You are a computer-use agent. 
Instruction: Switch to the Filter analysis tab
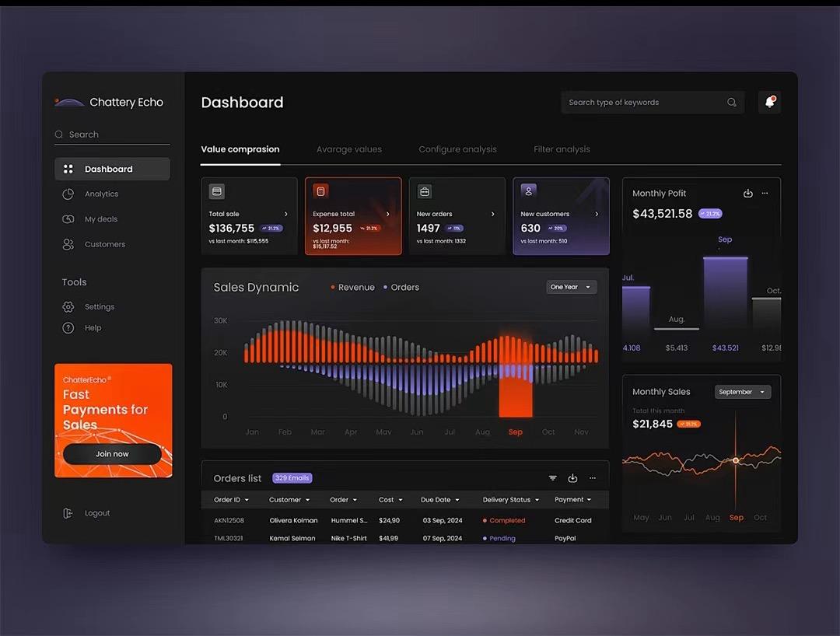point(562,149)
